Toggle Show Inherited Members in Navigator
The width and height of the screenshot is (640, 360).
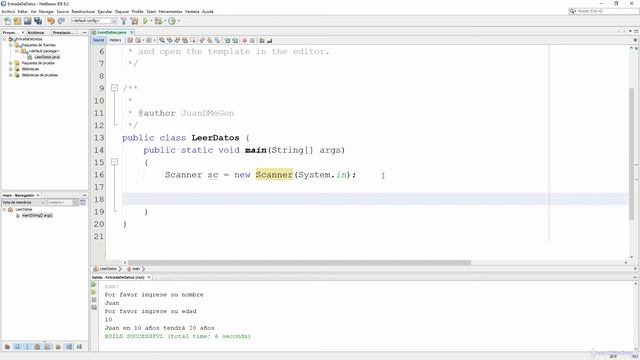tap(7, 347)
